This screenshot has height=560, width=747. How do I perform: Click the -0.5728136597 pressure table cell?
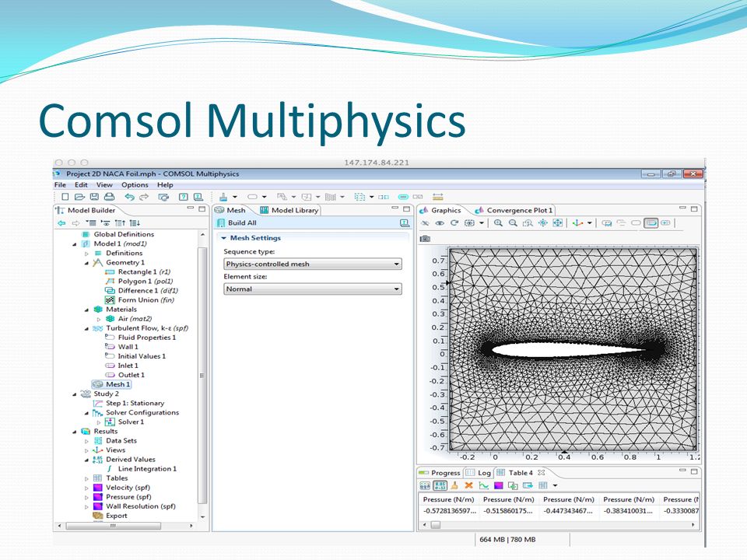(450, 511)
